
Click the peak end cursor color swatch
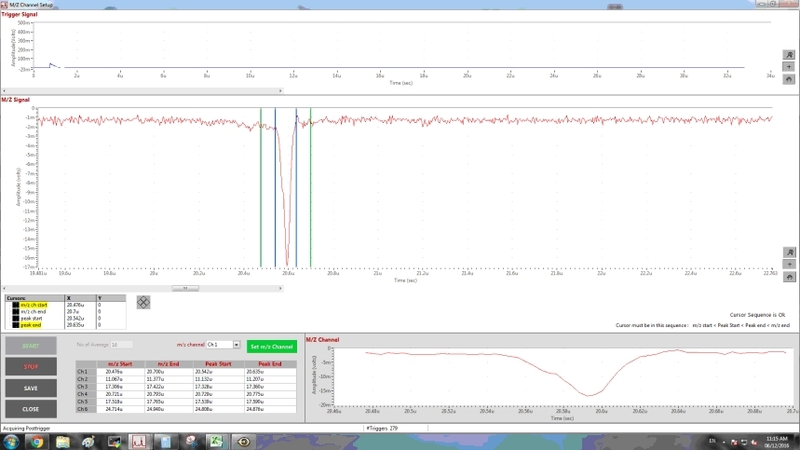tap(16, 325)
